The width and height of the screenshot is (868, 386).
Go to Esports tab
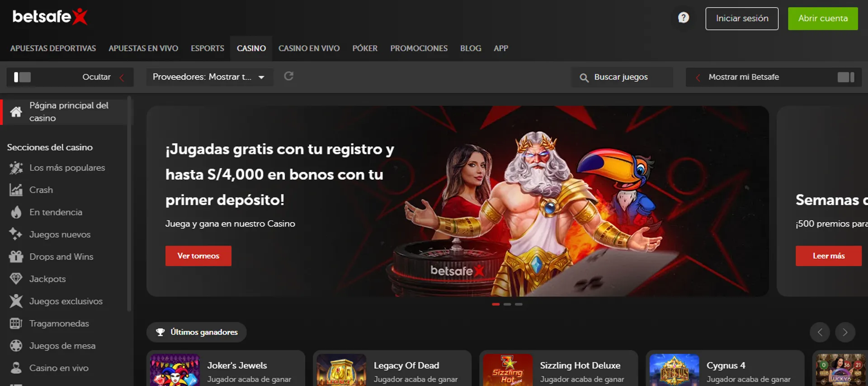(x=208, y=48)
